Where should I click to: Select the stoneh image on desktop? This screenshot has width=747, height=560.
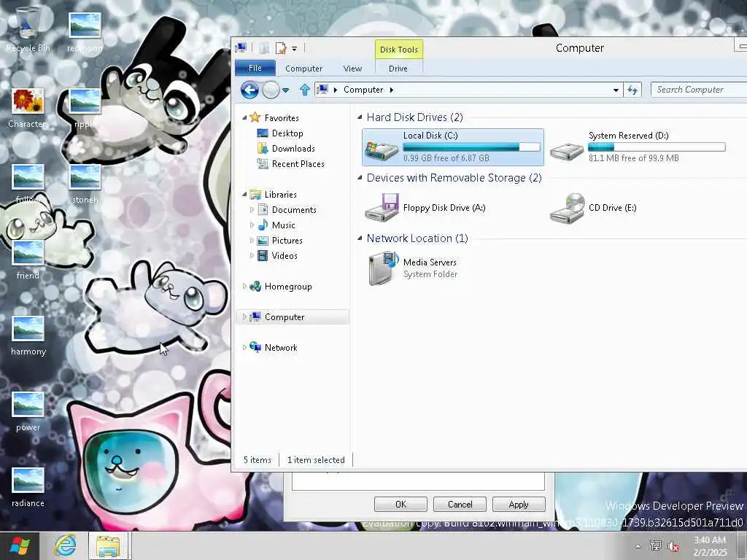pos(85,184)
